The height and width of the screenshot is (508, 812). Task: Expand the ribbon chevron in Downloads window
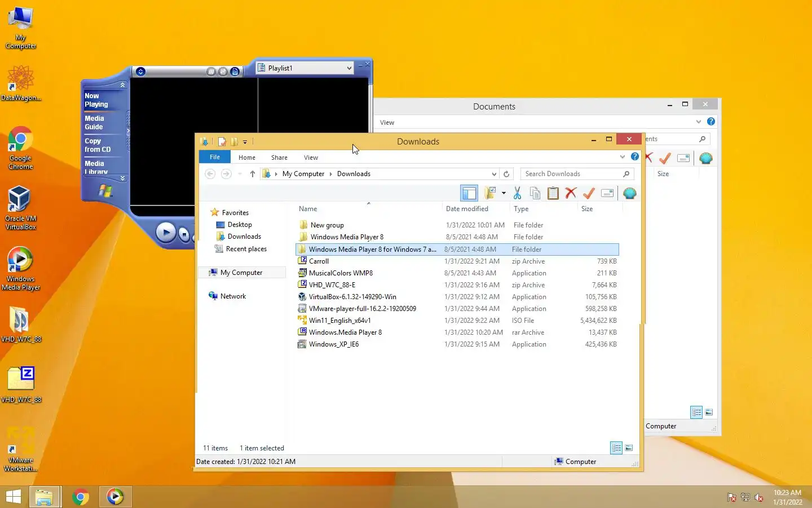pyautogui.click(x=623, y=157)
